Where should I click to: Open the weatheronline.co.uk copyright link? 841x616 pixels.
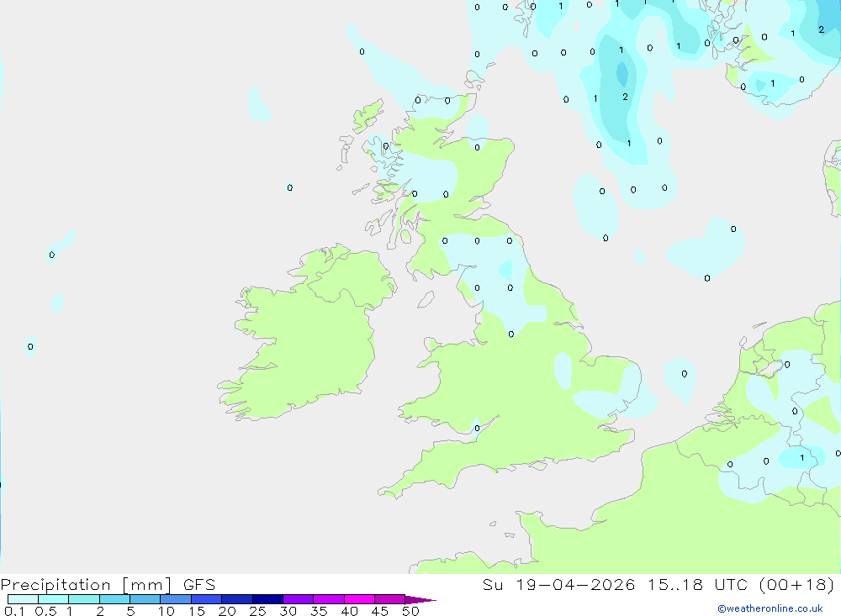pyautogui.click(x=770, y=608)
